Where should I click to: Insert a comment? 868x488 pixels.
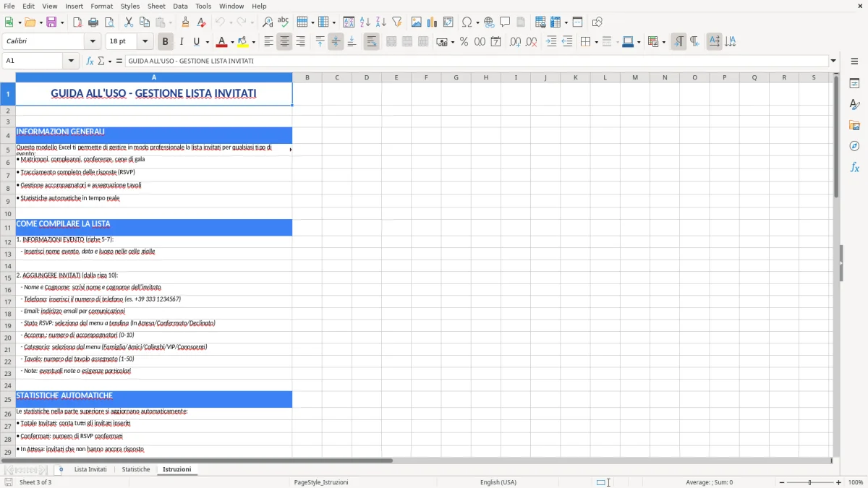(x=505, y=22)
